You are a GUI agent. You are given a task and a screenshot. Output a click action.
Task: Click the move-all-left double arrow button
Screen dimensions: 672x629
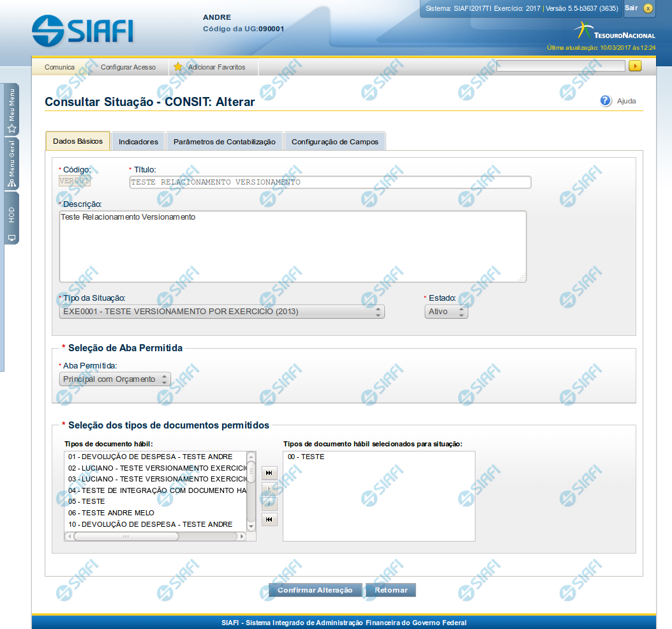point(269,519)
